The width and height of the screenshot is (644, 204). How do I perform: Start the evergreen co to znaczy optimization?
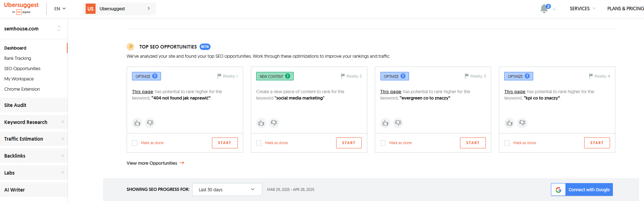(473, 143)
